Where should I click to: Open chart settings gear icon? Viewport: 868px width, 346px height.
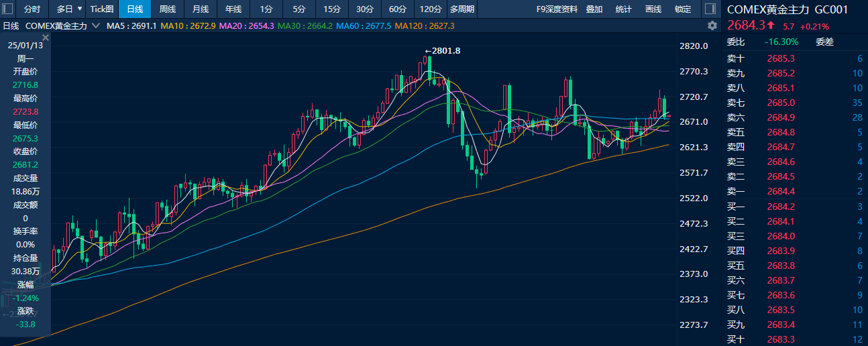[x=712, y=25]
